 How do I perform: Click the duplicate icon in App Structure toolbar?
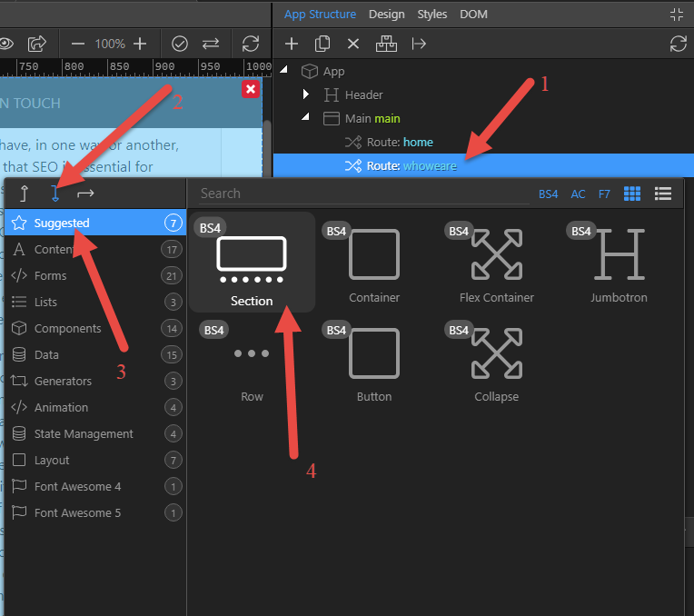pyautogui.click(x=322, y=44)
